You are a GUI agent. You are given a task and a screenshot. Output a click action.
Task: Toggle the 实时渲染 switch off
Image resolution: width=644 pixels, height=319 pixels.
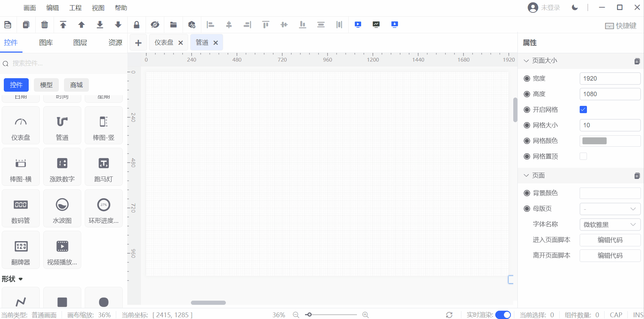(x=503, y=315)
